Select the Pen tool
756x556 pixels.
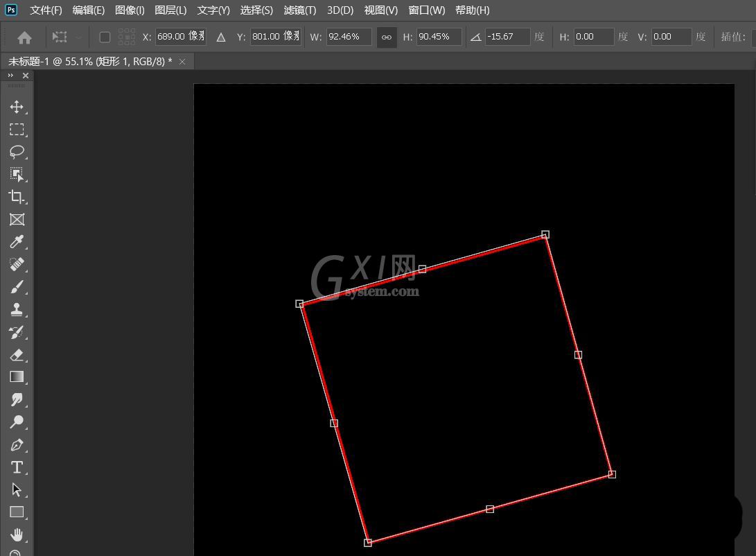tap(17, 444)
